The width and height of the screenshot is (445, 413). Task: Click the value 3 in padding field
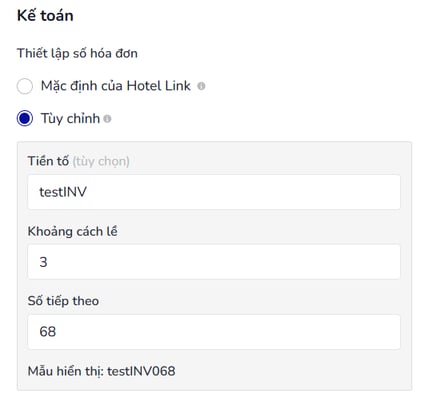point(43,262)
